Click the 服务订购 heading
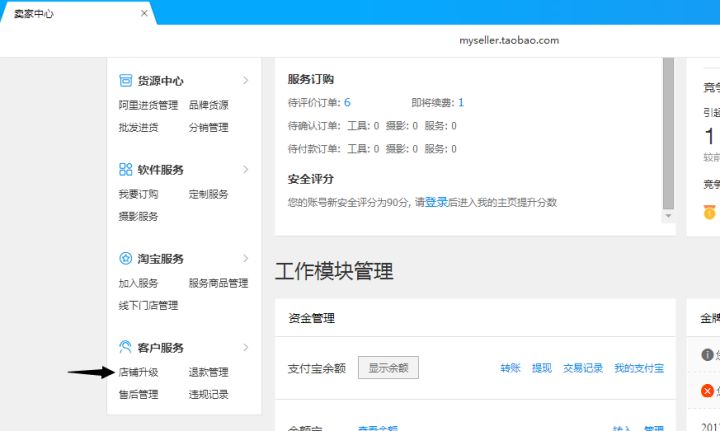 311,79
